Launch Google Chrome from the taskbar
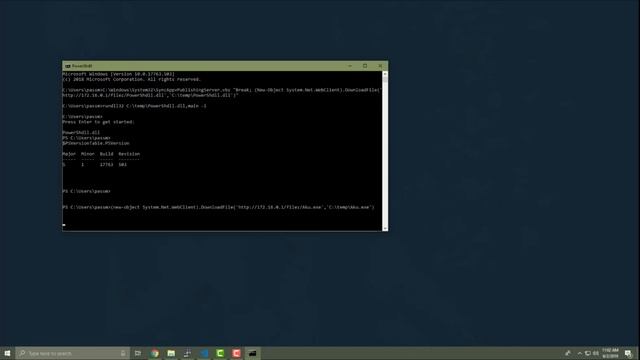The height and width of the screenshot is (360, 640). (155, 353)
